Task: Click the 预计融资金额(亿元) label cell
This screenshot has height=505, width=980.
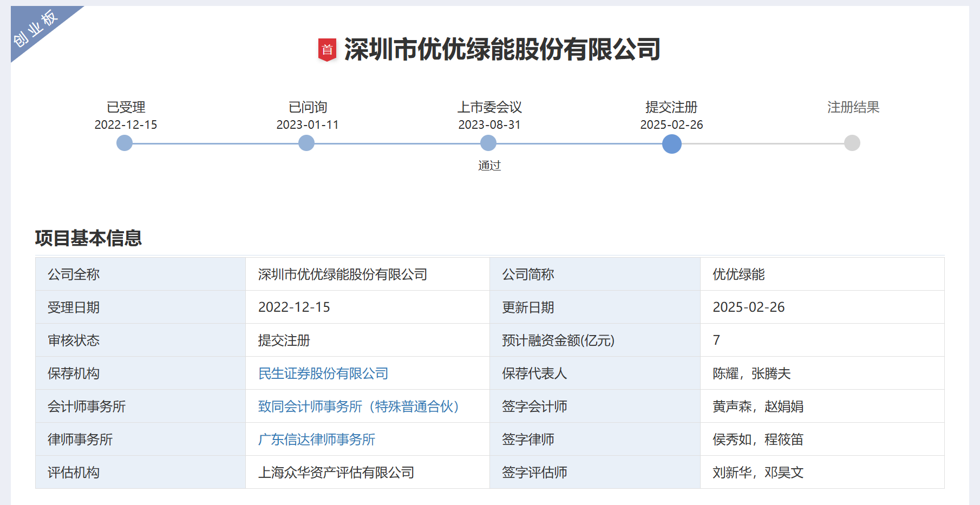Action: 595,340
